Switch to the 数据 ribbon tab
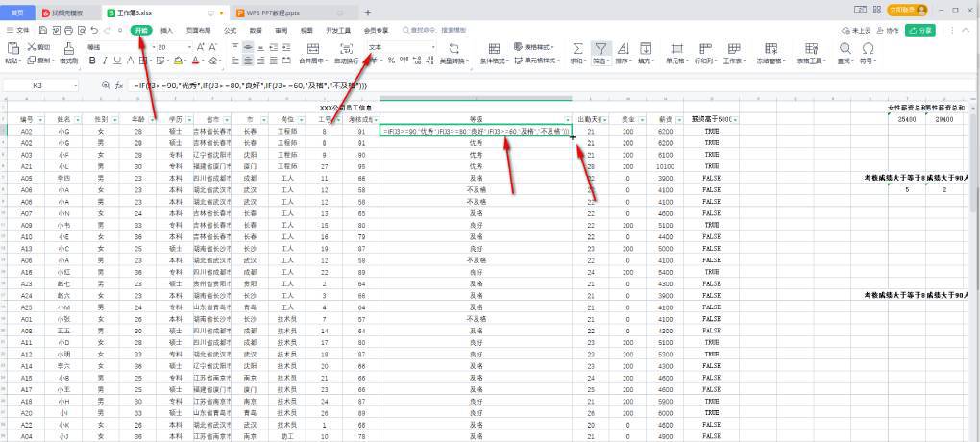Viewport: 980px width, 442px height. pyautogui.click(x=256, y=30)
